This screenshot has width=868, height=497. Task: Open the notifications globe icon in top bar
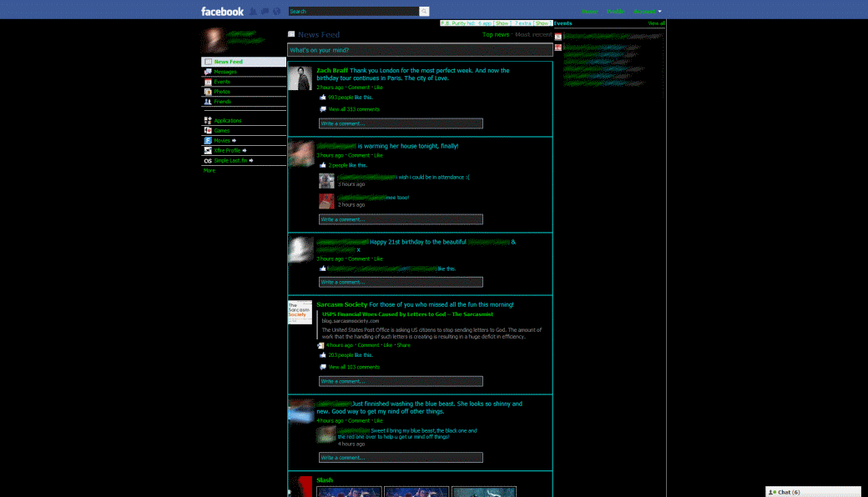pyautogui.click(x=277, y=11)
